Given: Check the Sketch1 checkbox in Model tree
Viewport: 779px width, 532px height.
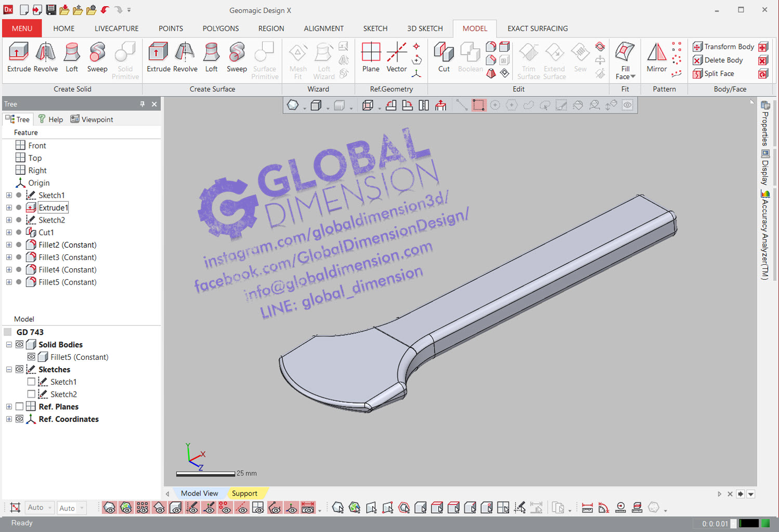Looking at the screenshot, I should pyautogui.click(x=31, y=381).
